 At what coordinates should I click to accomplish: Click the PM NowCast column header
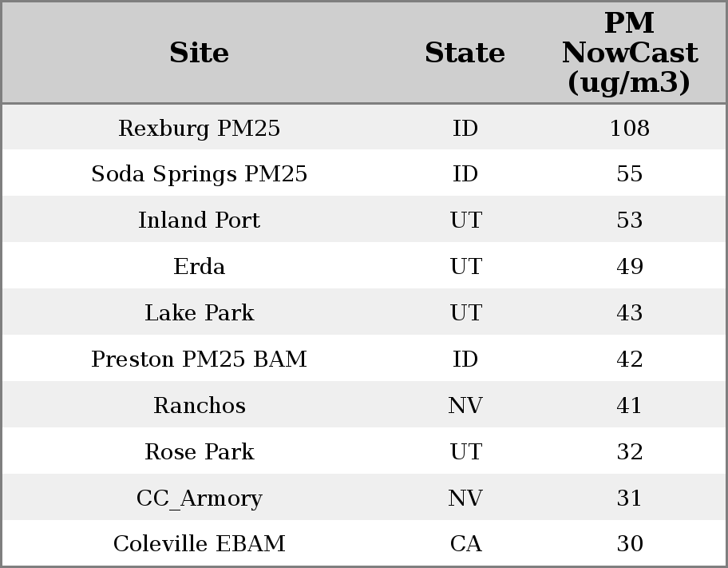tap(629, 53)
